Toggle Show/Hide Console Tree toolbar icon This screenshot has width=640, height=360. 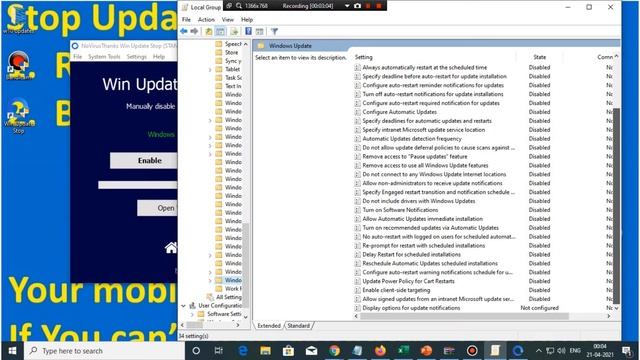click(220, 31)
